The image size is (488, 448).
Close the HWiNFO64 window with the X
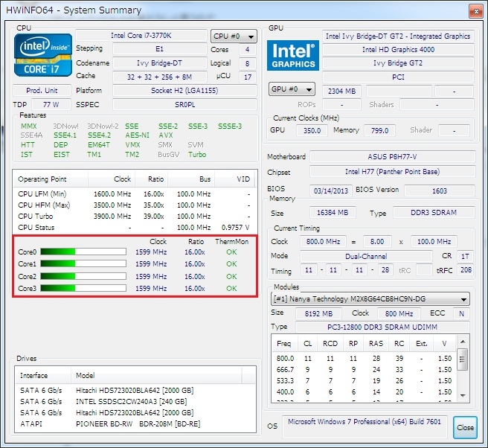click(476, 11)
